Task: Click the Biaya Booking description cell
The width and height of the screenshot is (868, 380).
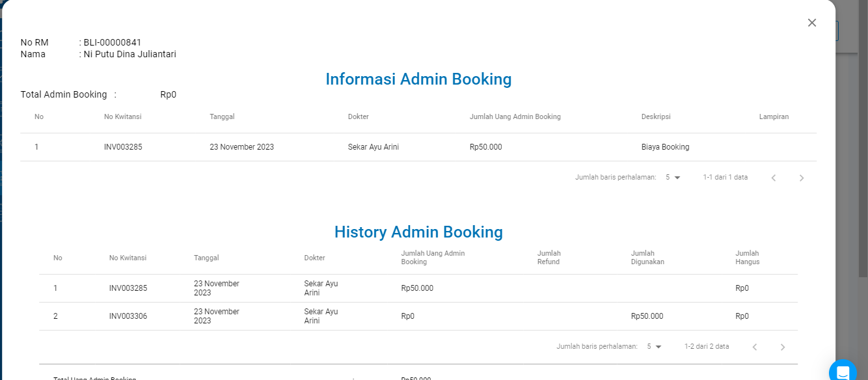Action: pyautogui.click(x=665, y=147)
